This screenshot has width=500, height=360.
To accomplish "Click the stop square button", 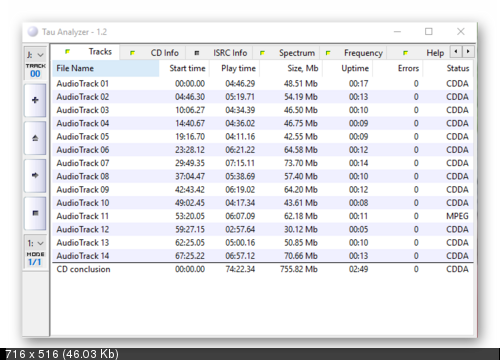I will [x=35, y=213].
